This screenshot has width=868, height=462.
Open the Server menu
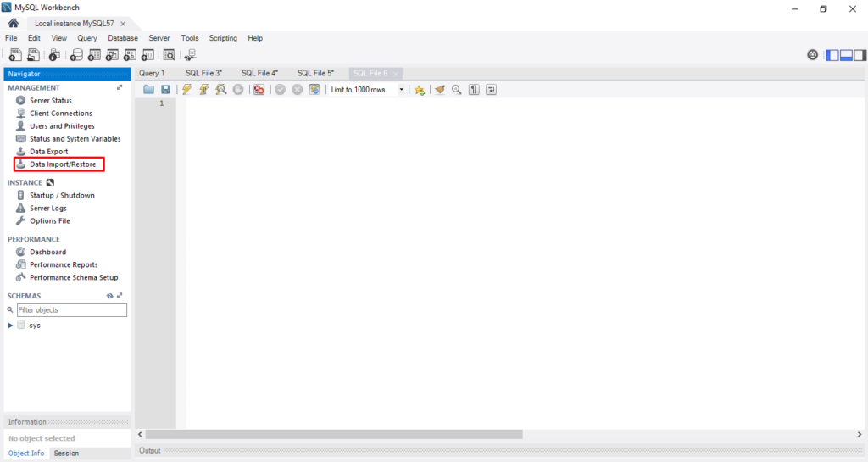(x=159, y=38)
